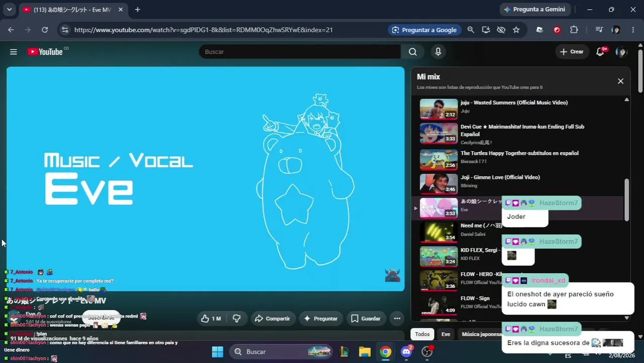
Task: Open a new Chrome tab
Action: [138, 10]
